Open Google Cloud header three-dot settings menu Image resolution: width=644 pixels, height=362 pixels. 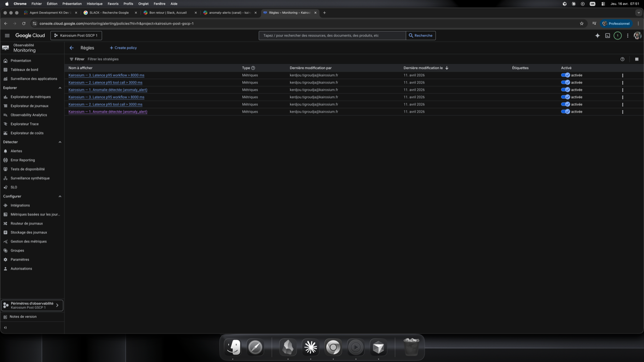point(627,35)
